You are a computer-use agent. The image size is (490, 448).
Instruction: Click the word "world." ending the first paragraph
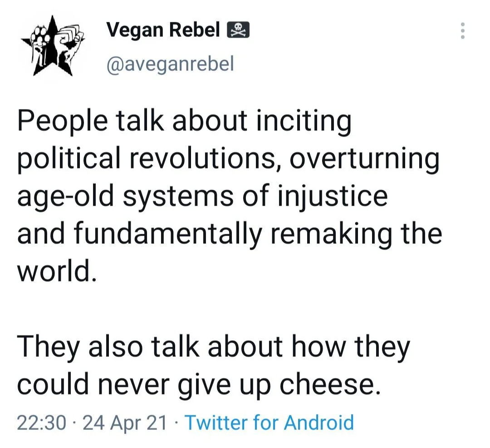(57, 271)
